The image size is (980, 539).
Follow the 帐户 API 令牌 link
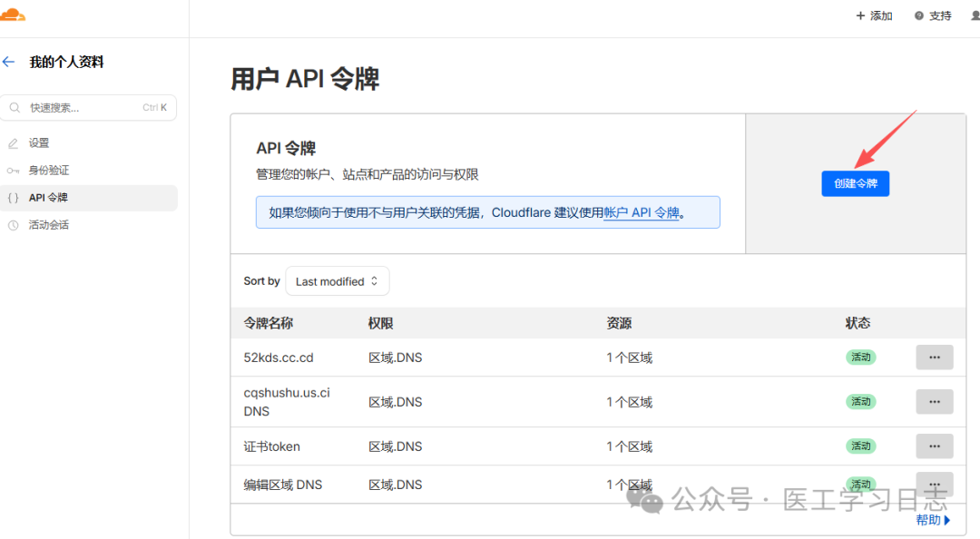click(642, 213)
